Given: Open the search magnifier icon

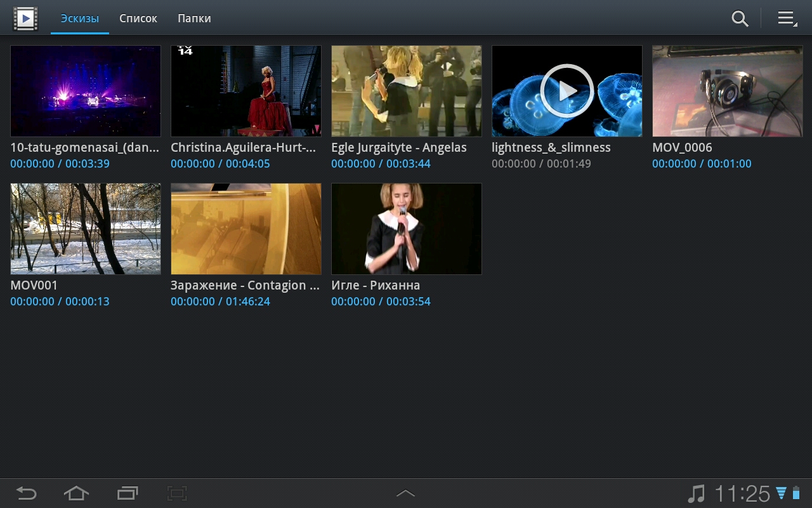Looking at the screenshot, I should click(x=740, y=18).
